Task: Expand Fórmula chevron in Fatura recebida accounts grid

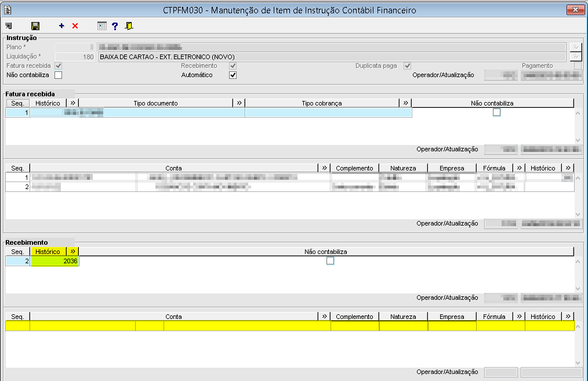Action: [519, 168]
